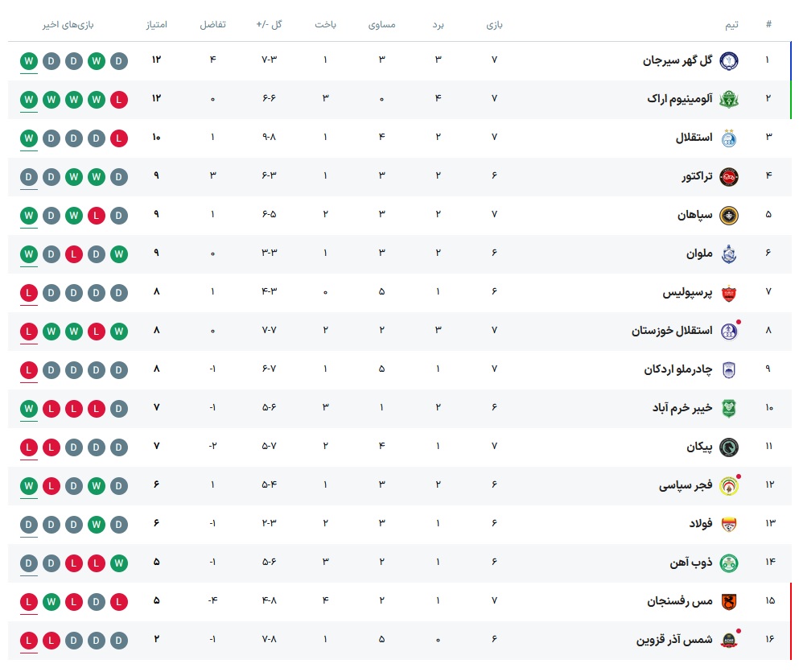
Task: Click the Sepahan team crest
Action: (727, 215)
